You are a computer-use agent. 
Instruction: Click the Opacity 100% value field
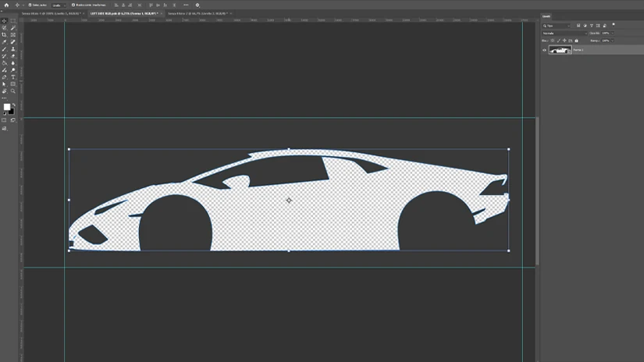[x=606, y=34]
